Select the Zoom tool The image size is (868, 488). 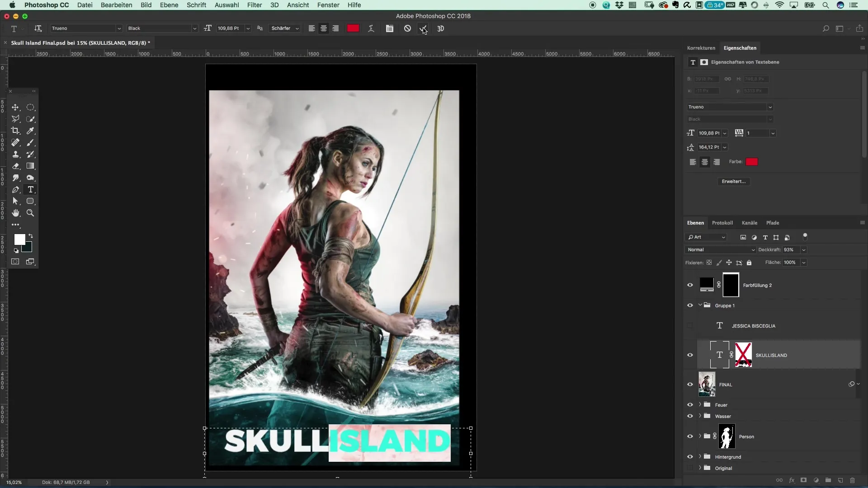[30, 213]
